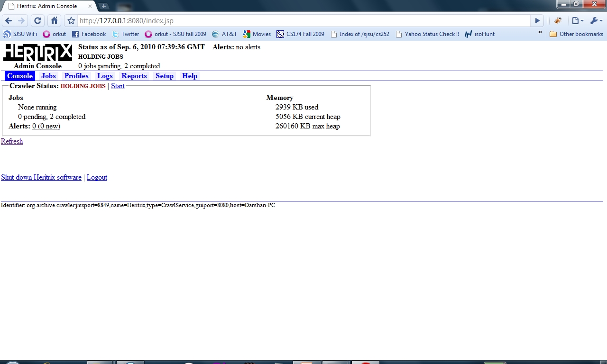Click the Heritrix logo

pyautogui.click(x=37, y=53)
